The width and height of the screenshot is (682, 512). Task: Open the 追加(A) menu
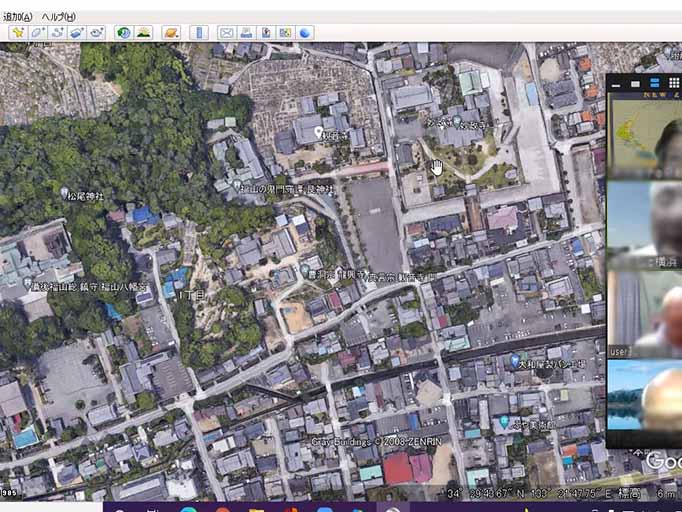[x=18, y=17]
